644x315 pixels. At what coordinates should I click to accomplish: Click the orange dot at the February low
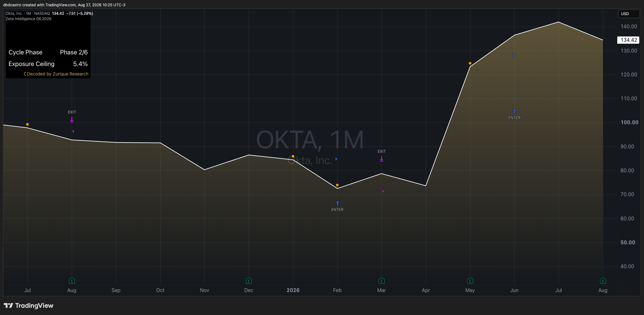[x=337, y=185]
